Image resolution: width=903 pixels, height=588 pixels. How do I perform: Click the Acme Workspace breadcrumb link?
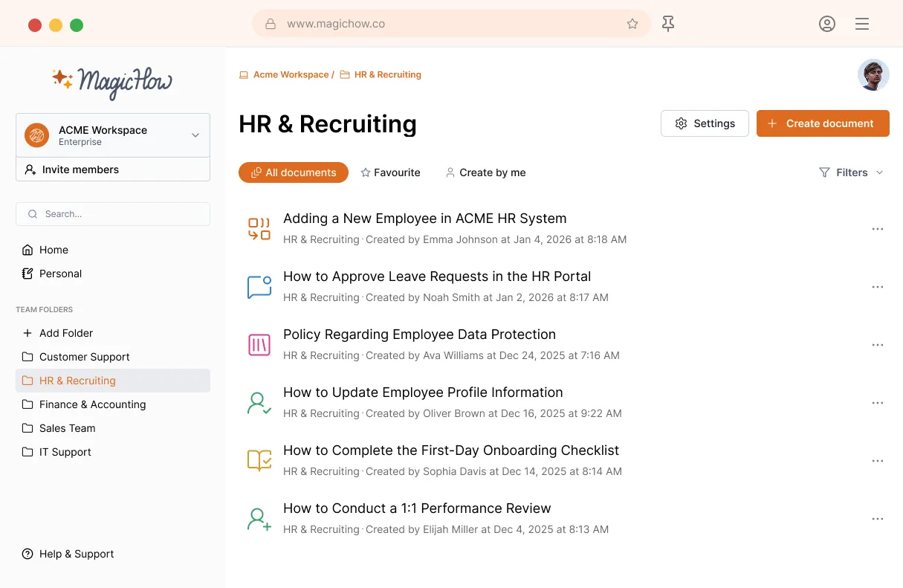(x=291, y=74)
